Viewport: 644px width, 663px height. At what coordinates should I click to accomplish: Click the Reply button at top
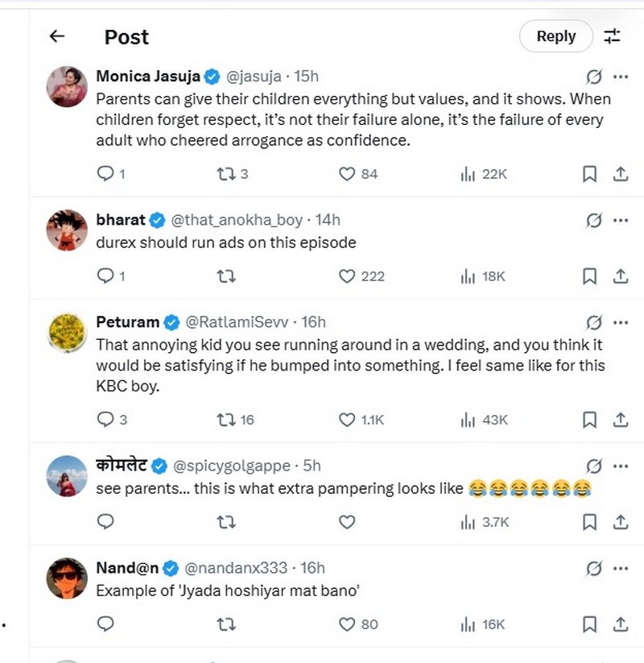(x=555, y=36)
